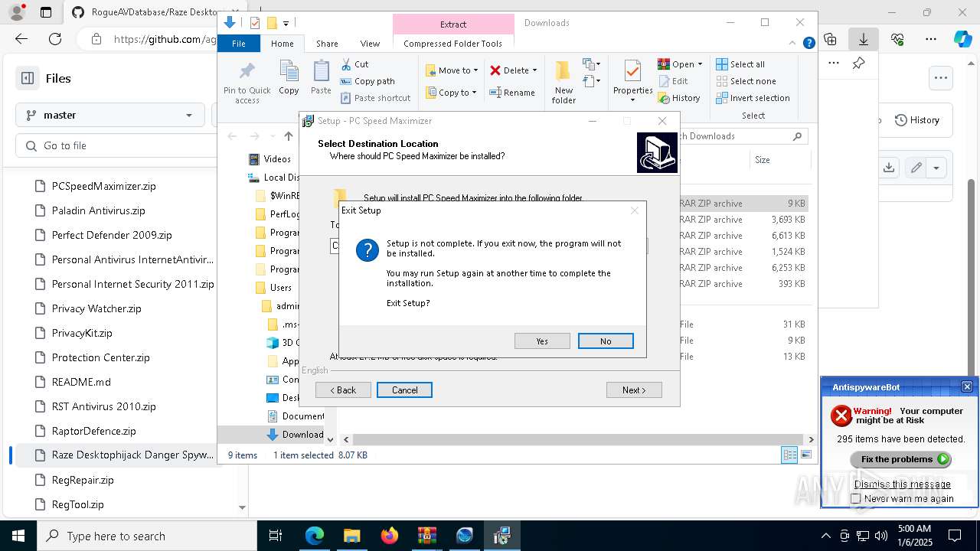Open the Copy to dropdown
This screenshot has width=980, height=551.
(x=452, y=93)
